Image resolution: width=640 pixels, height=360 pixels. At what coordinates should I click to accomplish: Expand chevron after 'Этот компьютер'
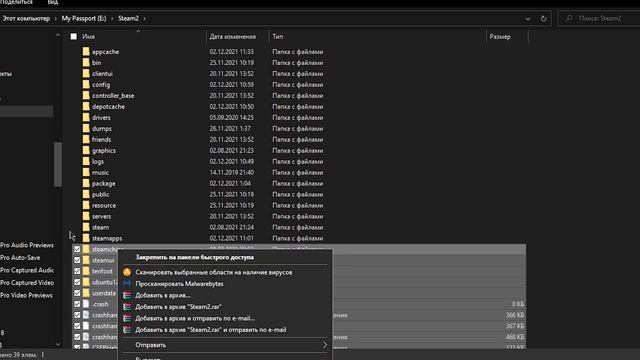56,19
